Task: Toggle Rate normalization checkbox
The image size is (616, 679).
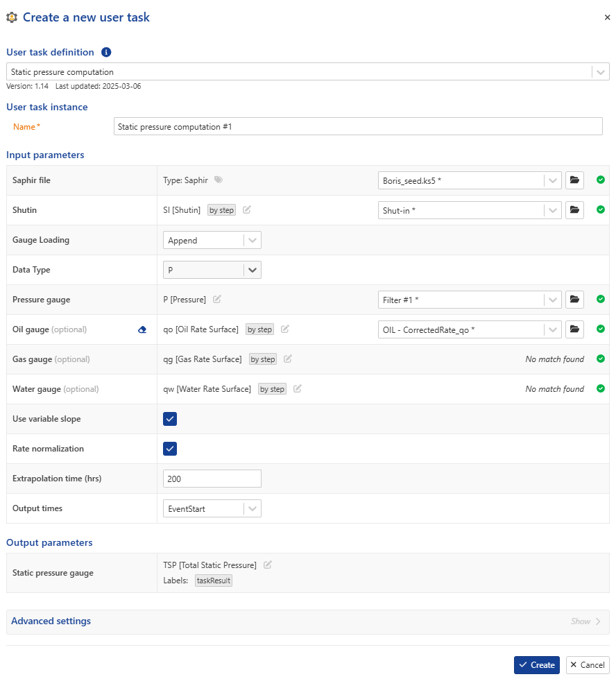Action: (170, 449)
